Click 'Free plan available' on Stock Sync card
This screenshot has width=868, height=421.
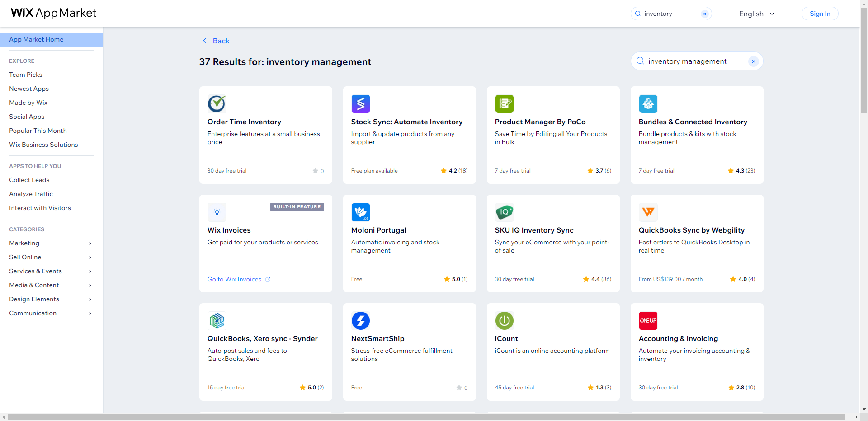point(374,171)
